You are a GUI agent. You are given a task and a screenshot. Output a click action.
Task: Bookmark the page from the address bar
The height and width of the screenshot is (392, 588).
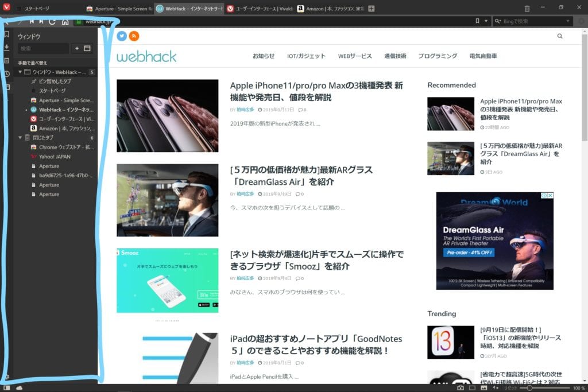(477, 21)
